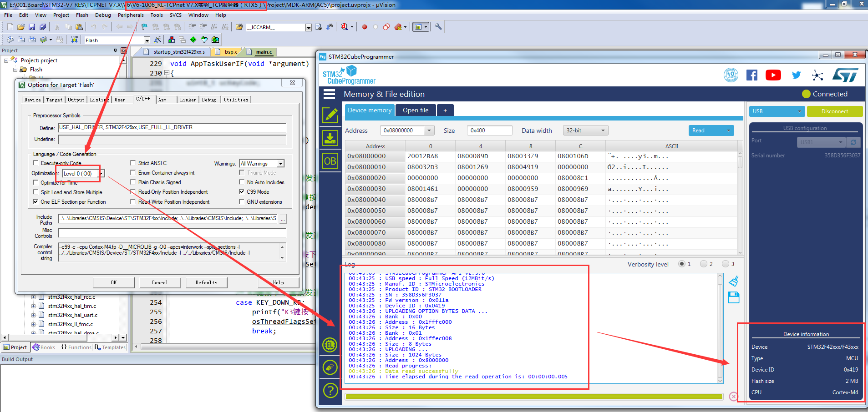The width and height of the screenshot is (868, 412).
Task: Click Disconnect button in STM32CubeProgrammer
Action: [835, 111]
